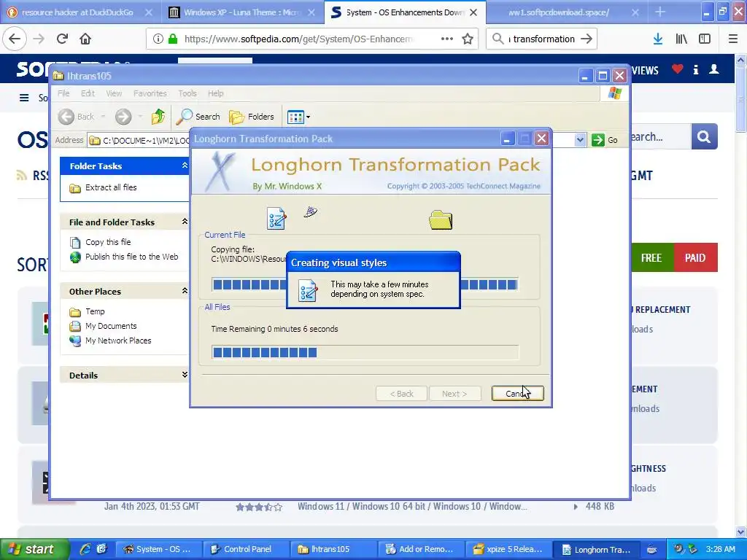Toggle Firefox sidebar icon
This screenshot has height=560, width=747.
point(705,39)
